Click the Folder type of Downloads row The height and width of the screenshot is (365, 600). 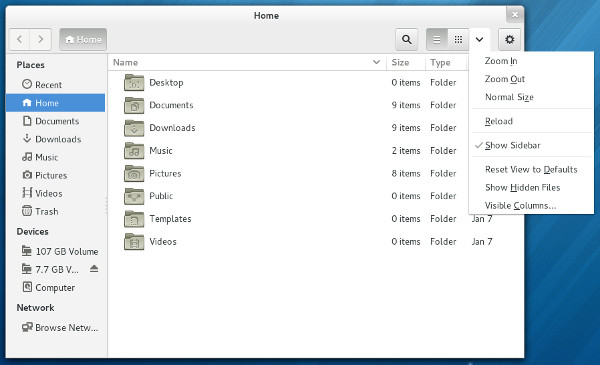pyautogui.click(x=443, y=128)
